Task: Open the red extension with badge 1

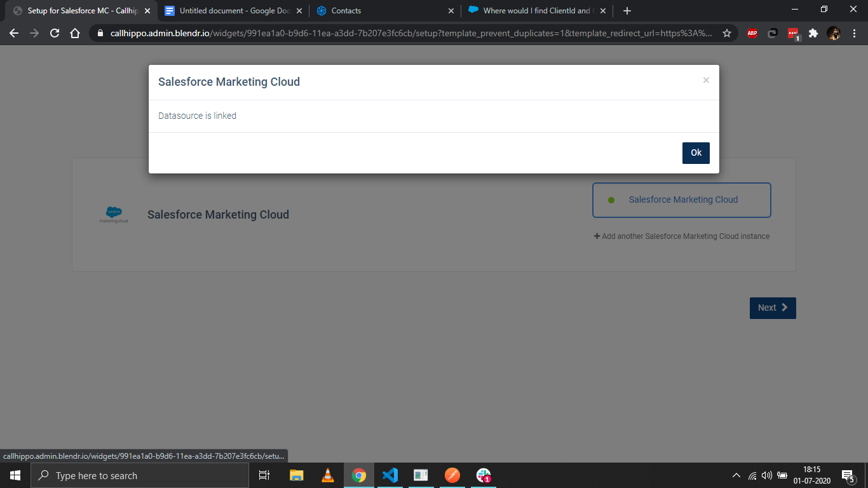Action: pos(793,34)
